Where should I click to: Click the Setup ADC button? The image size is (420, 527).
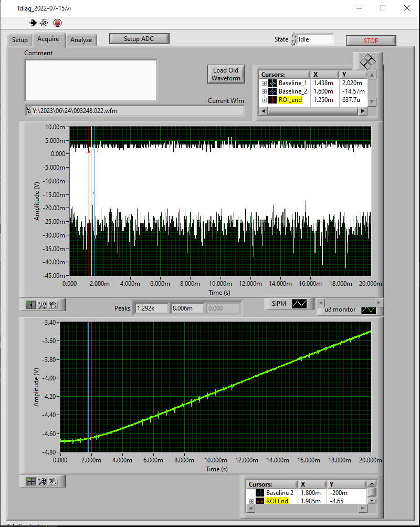pos(139,38)
